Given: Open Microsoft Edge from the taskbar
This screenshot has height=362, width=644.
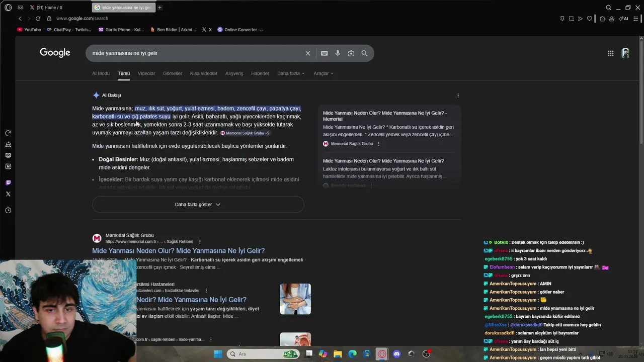Looking at the screenshot, I should coord(353,354).
